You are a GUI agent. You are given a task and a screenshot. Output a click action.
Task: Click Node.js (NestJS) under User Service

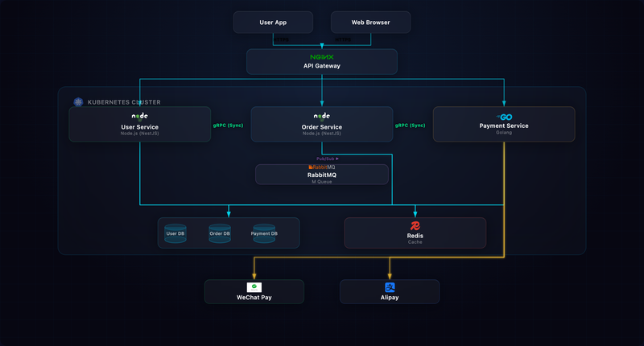click(139, 134)
